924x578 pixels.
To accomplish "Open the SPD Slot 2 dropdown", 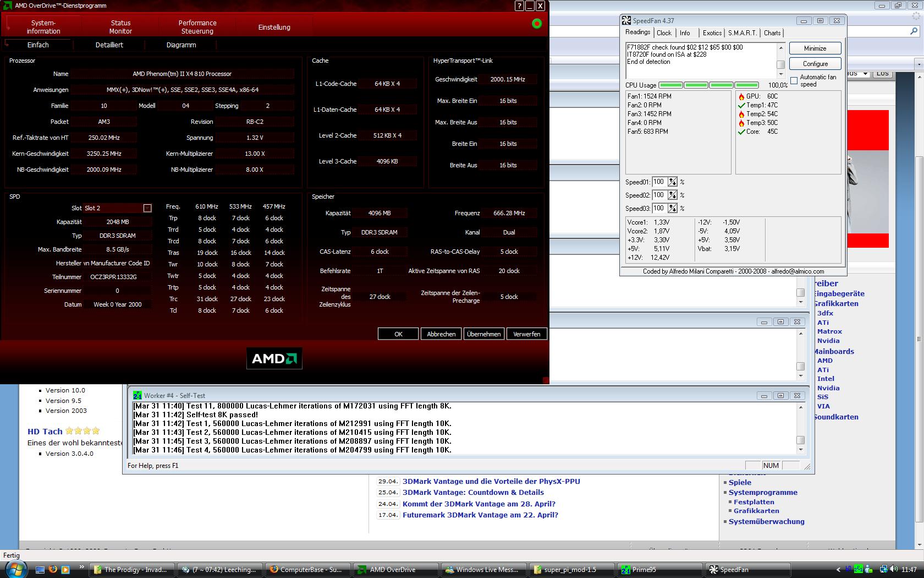I will coord(147,208).
